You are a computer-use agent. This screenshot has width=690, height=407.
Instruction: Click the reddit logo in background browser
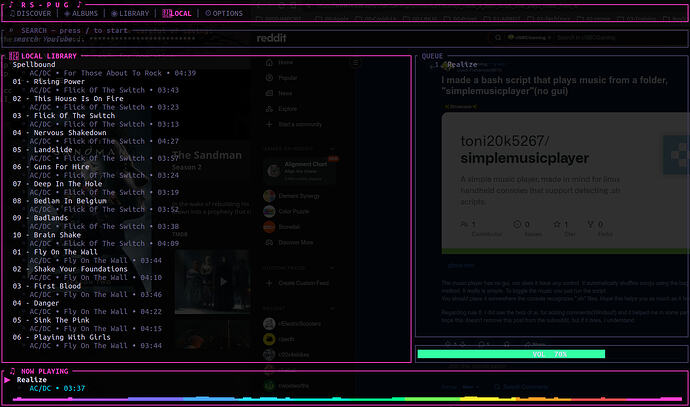(272, 38)
